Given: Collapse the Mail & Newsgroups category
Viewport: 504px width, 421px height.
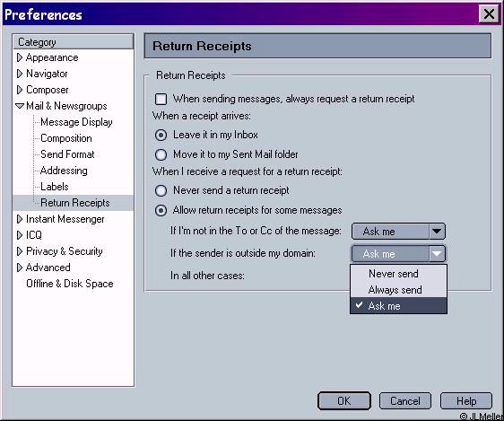Looking at the screenshot, I should [20, 106].
